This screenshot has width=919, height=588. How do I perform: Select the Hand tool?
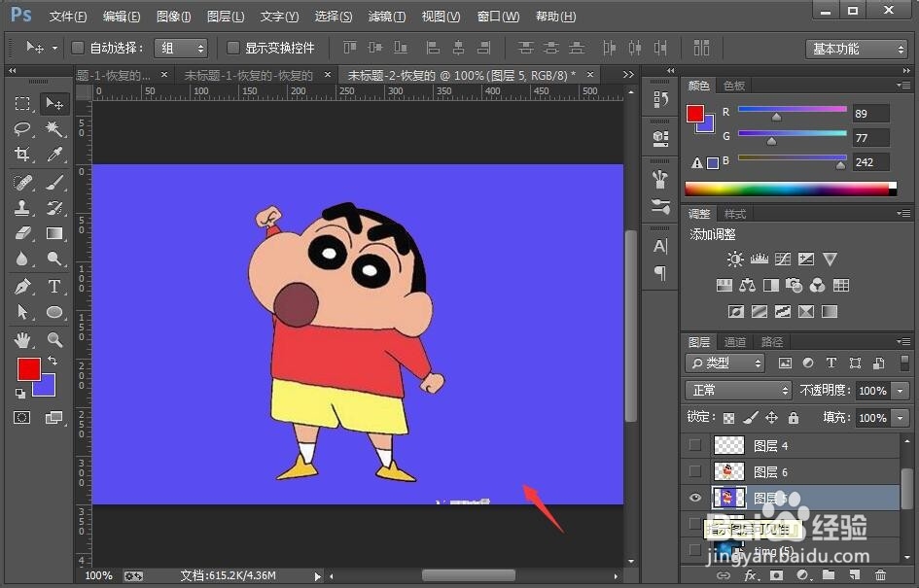22,340
